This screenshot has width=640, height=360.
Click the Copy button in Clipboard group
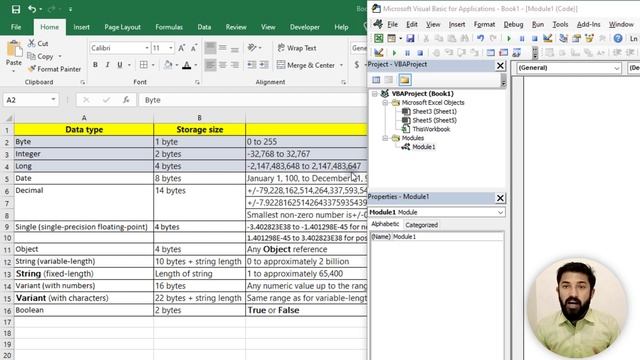[41, 56]
